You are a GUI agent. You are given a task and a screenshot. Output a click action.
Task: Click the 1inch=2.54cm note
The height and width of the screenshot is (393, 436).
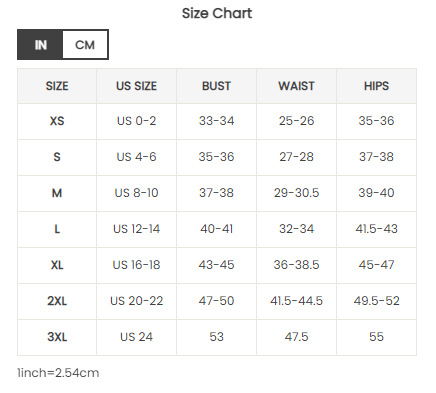click(58, 373)
